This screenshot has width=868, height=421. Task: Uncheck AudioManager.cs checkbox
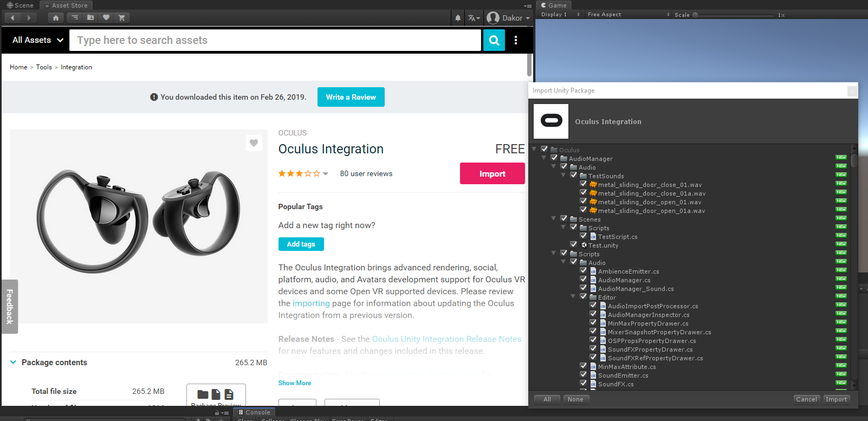pyautogui.click(x=583, y=279)
